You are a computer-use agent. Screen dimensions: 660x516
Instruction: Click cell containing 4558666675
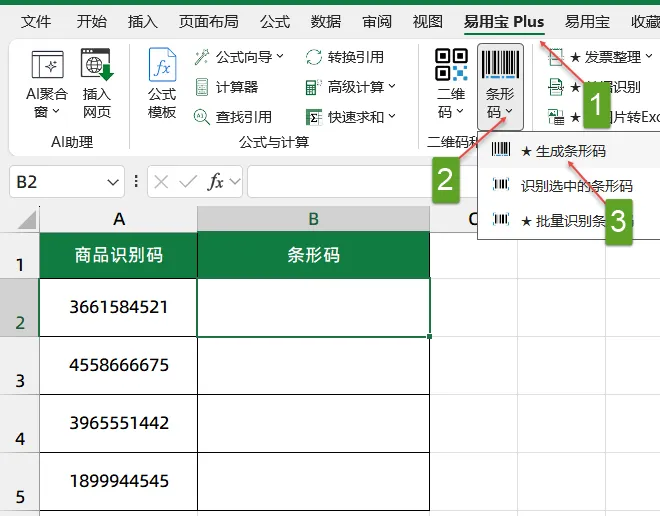(x=119, y=366)
